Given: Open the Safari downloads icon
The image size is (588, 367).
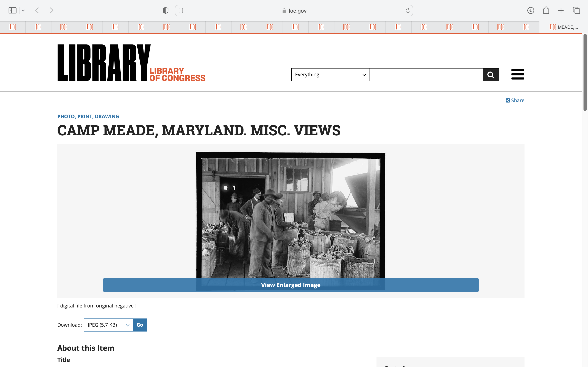Looking at the screenshot, I should pyautogui.click(x=531, y=10).
